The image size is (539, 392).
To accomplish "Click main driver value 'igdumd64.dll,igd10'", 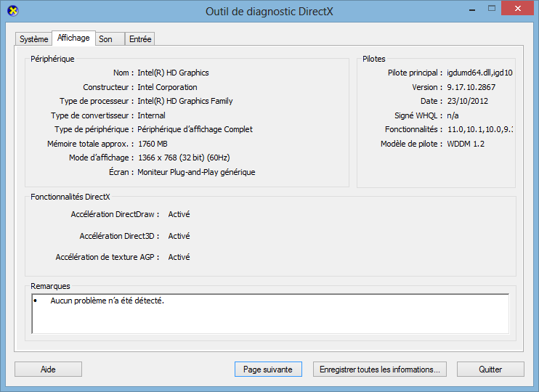I will 479,73.
